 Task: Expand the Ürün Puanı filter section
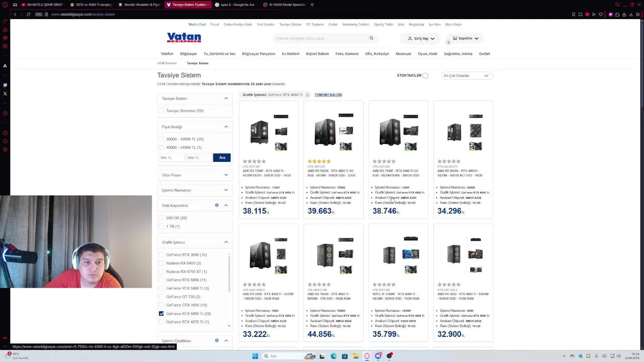(x=226, y=175)
